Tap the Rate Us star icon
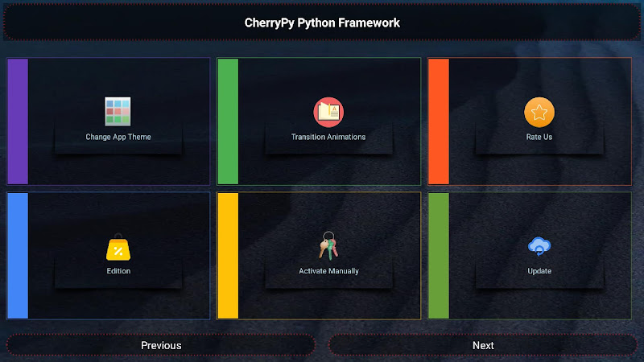 [539, 112]
